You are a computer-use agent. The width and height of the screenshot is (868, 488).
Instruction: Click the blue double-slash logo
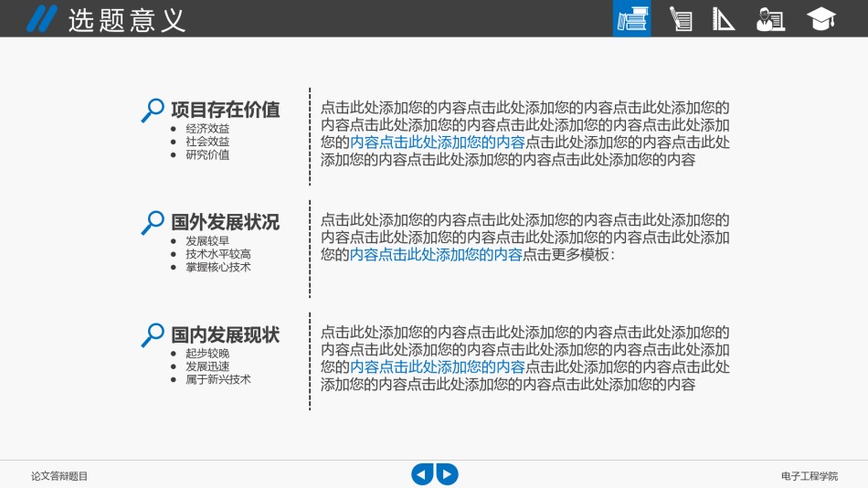pyautogui.click(x=41, y=19)
